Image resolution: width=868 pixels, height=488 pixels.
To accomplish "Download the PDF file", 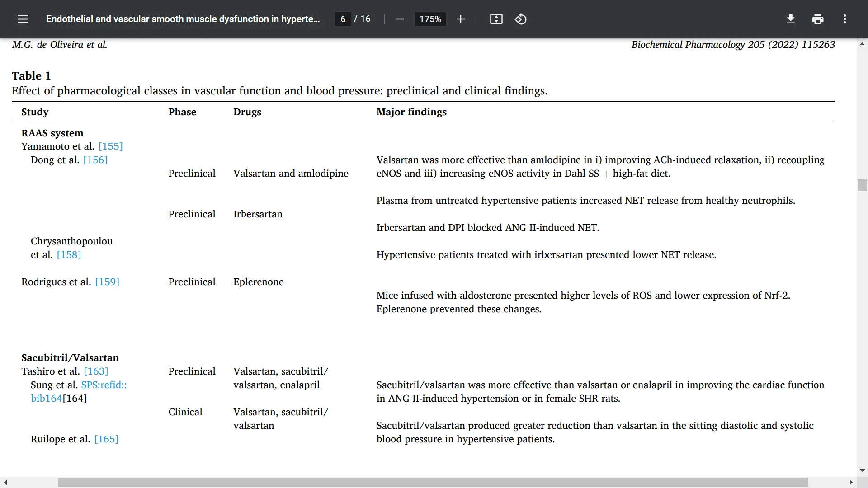I will [790, 19].
